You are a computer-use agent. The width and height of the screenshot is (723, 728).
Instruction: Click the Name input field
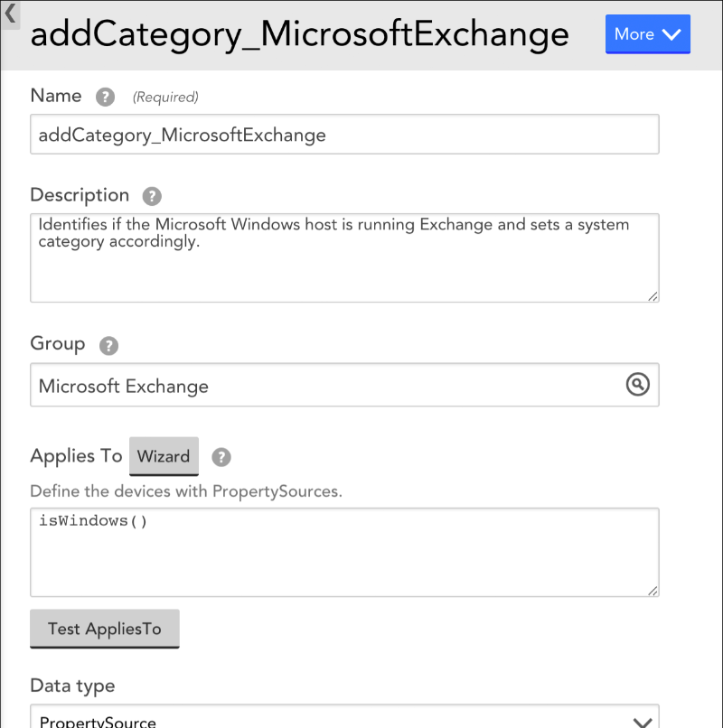(x=344, y=135)
